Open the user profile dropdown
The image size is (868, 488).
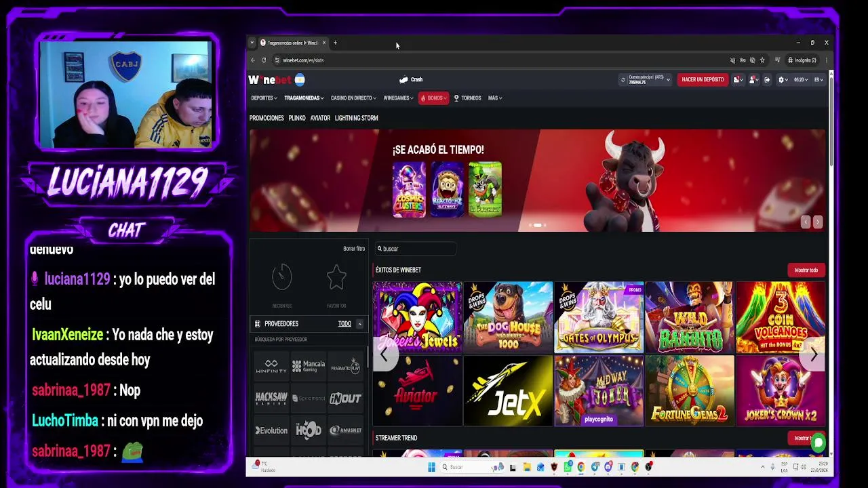coord(754,79)
